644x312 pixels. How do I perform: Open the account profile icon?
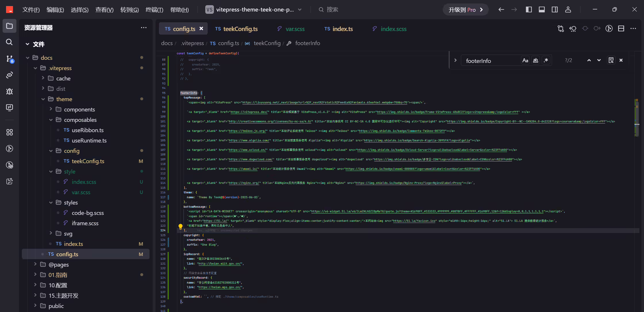pyautogui.click(x=568, y=9)
